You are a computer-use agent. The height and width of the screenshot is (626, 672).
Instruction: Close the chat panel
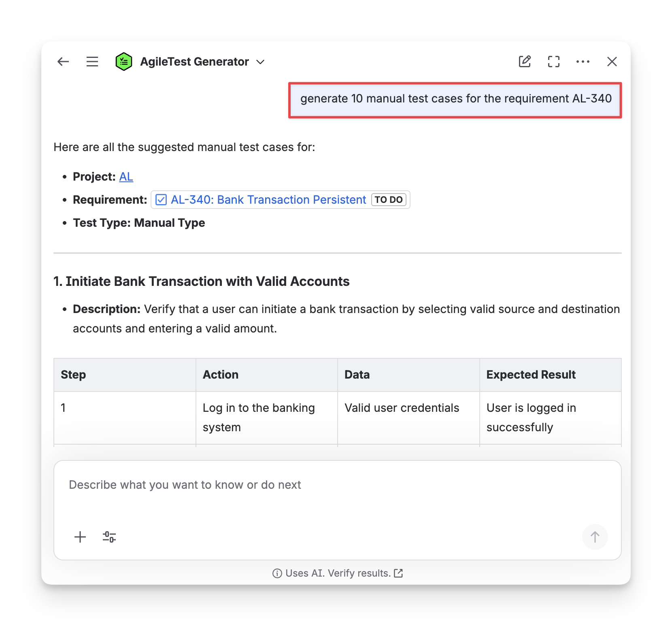pos(612,62)
